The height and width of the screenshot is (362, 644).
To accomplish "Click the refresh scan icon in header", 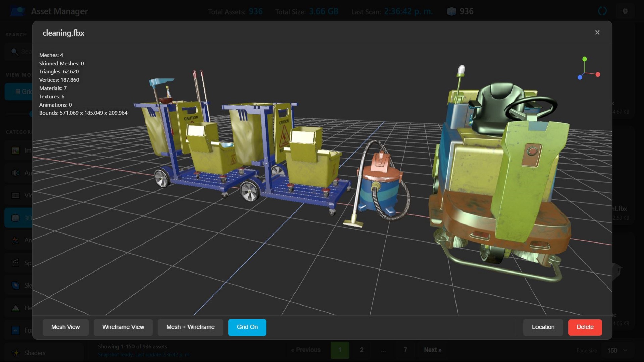I will click(x=602, y=11).
